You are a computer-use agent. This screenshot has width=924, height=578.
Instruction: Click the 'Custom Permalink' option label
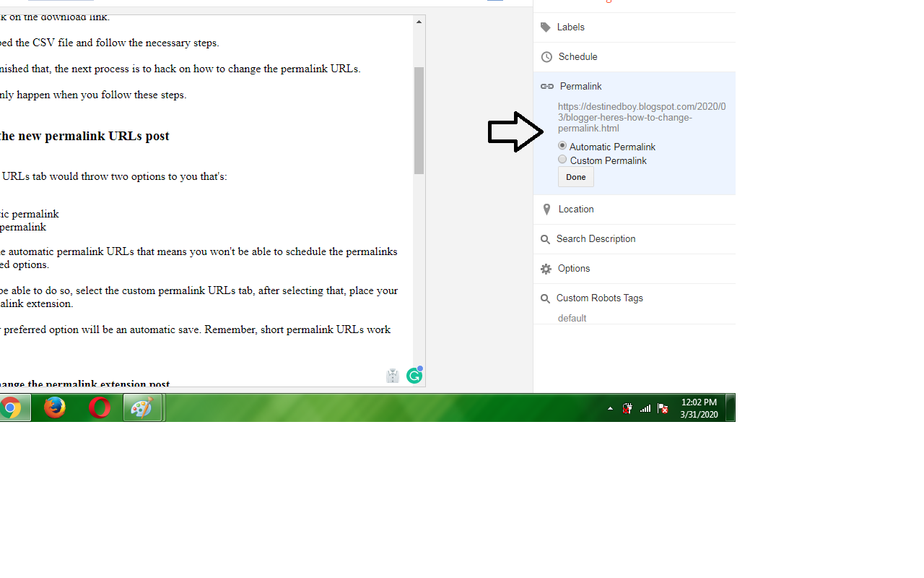click(x=609, y=161)
